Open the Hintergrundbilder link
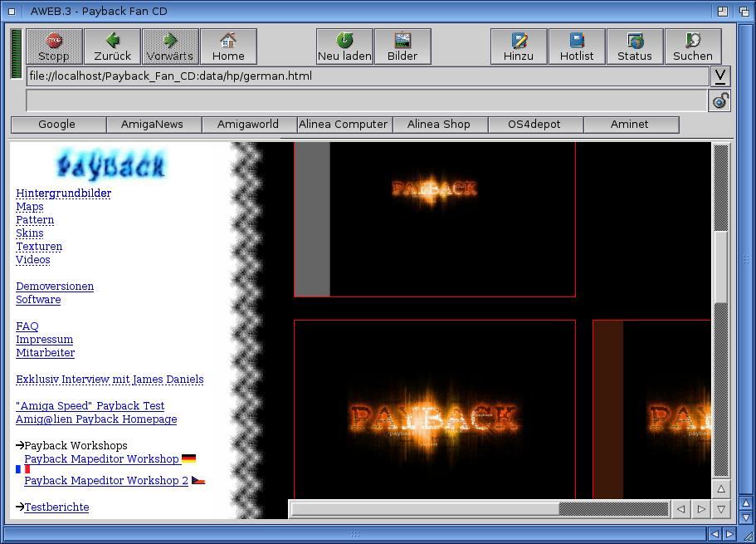The width and height of the screenshot is (756, 544). pos(64,194)
